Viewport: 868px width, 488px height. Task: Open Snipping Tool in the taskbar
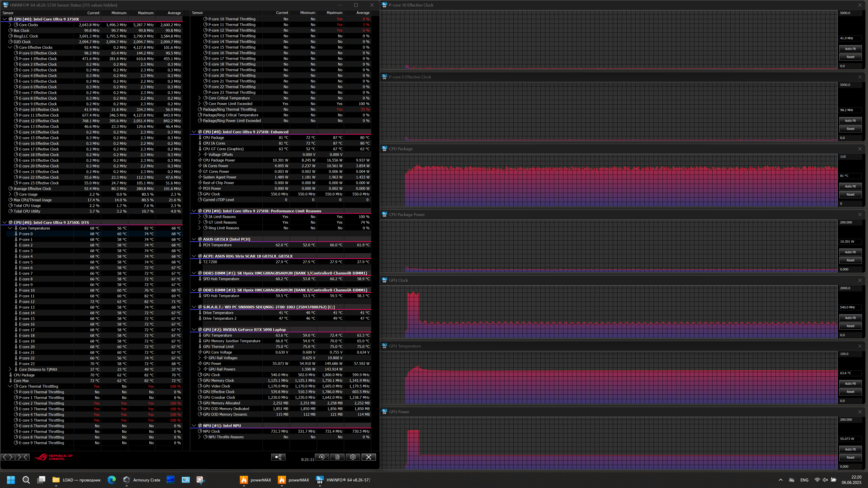pyautogui.click(x=200, y=480)
